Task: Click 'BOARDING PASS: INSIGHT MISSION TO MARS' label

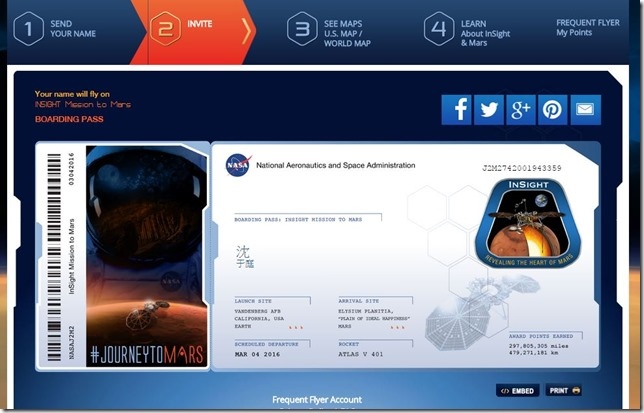Action: [298, 220]
